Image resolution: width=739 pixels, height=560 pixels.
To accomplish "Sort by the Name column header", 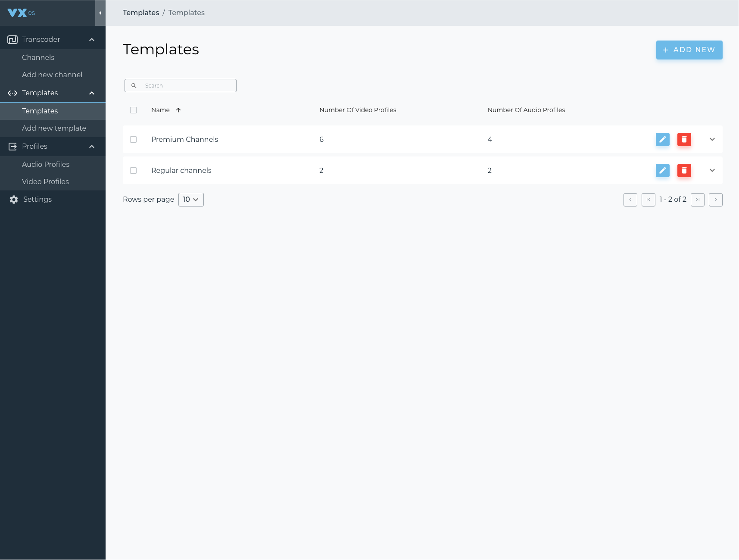I will coord(160,110).
